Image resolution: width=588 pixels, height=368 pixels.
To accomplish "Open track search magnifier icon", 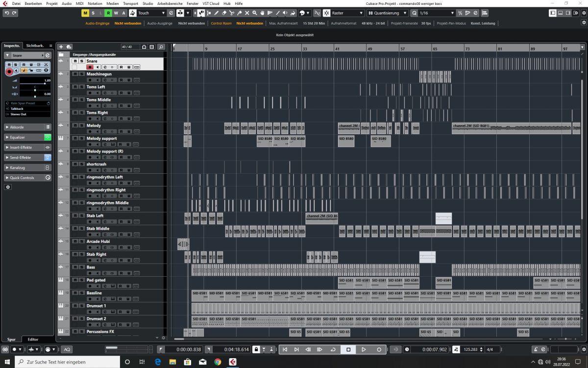I will point(161,47).
